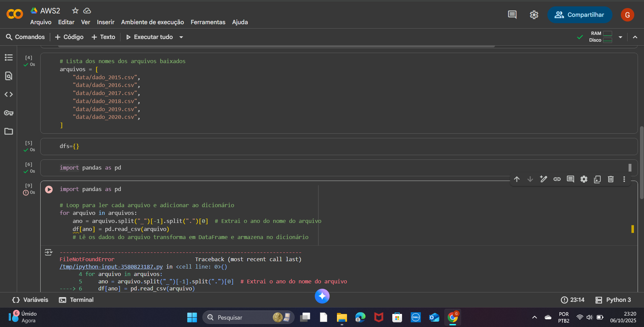Screen dimensions: 644x327
Task: Click the ipython-input traceback file link
Action: (x=111, y=267)
